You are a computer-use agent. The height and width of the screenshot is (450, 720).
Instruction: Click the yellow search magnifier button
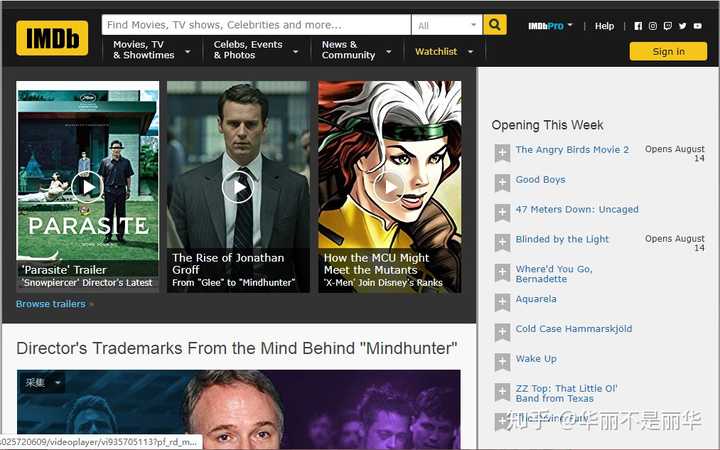click(495, 24)
